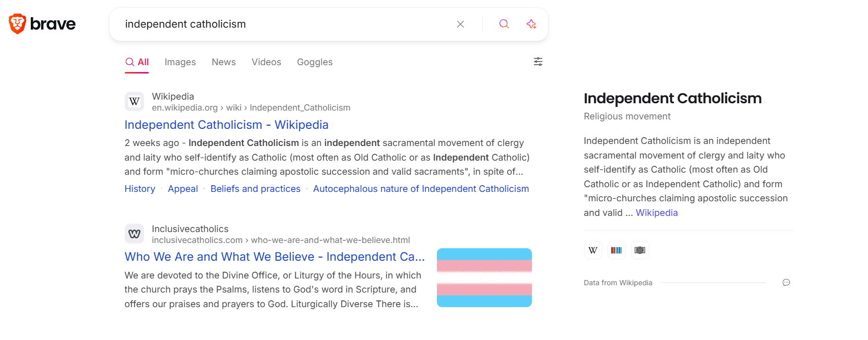Select the All tab

click(137, 62)
